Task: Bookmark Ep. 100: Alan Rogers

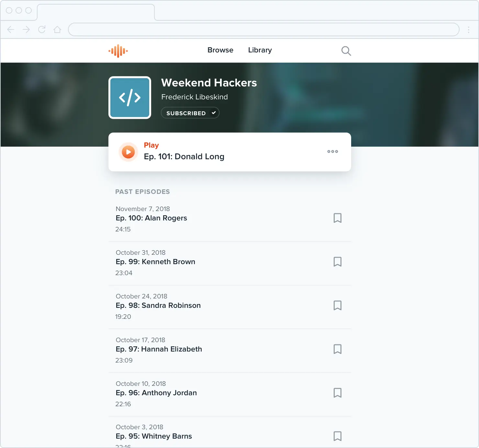Action: [x=337, y=218]
